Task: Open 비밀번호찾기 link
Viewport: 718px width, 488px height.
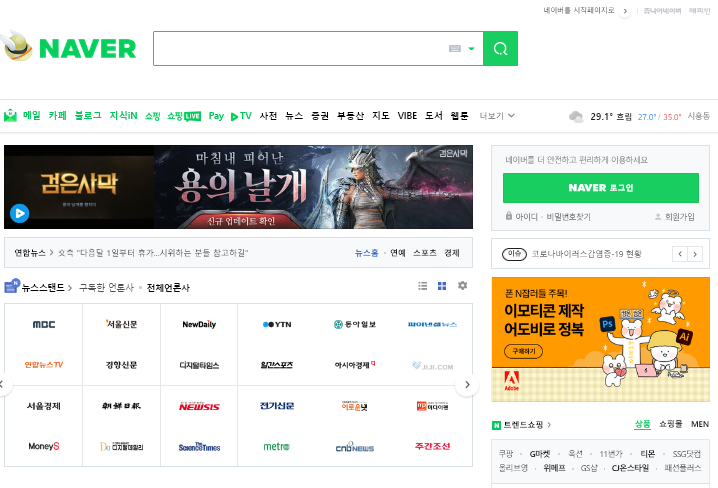Action: pos(568,217)
